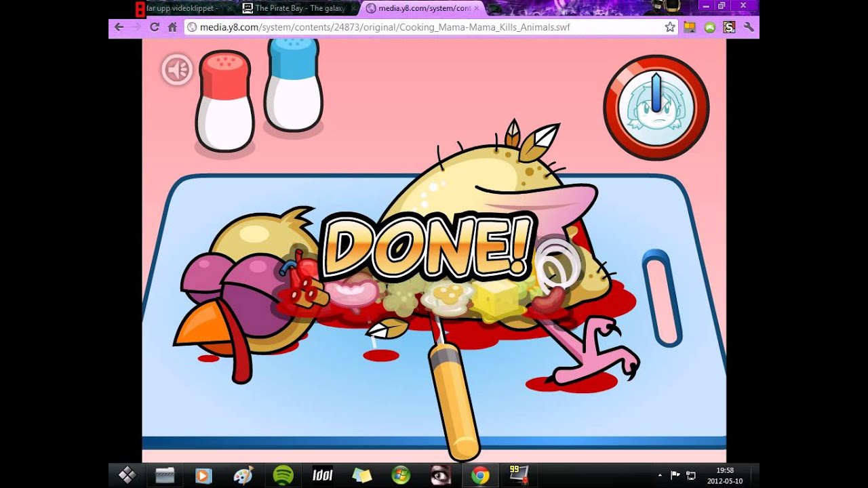Click the Mama face timer clock
The width and height of the screenshot is (868, 488).
[x=656, y=108]
